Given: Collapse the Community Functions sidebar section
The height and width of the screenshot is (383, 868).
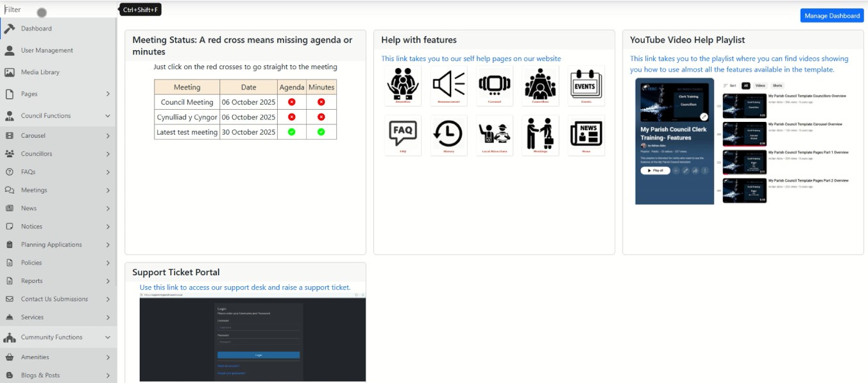Looking at the screenshot, I should point(108,337).
